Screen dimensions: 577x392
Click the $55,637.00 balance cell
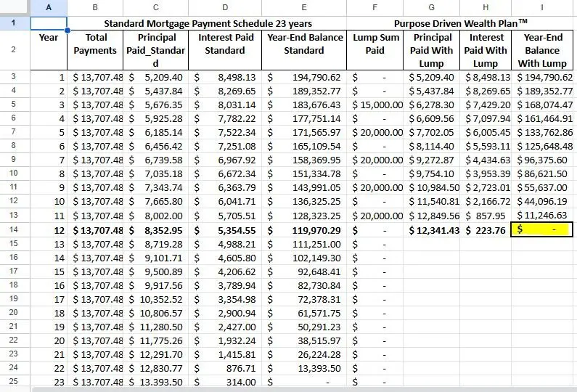point(542,188)
